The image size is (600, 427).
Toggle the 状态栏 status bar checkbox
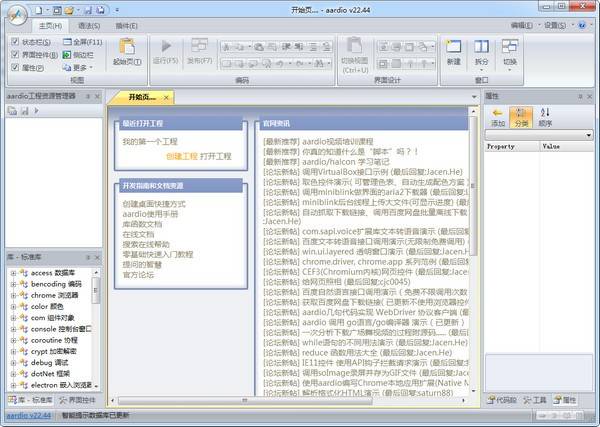pyautogui.click(x=17, y=43)
